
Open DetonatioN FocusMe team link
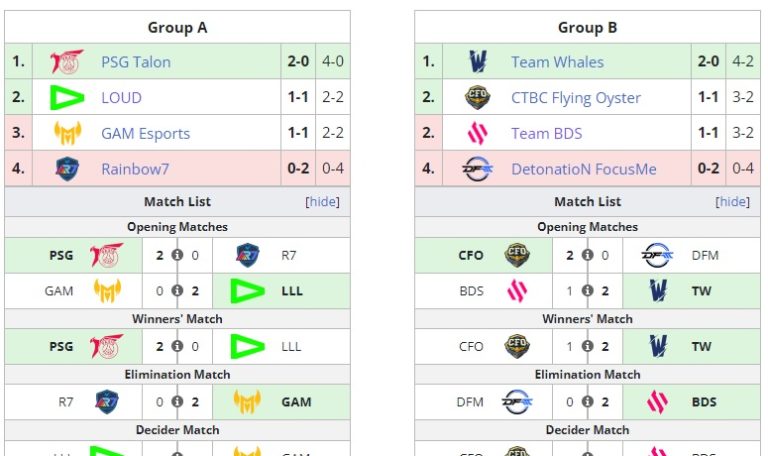[x=584, y=169]
